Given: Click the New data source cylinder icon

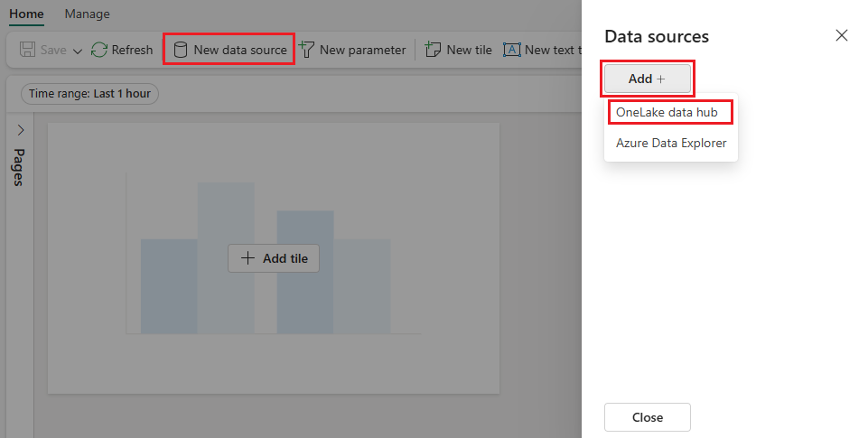Looking at the screenshot, I should coord(181,50).
